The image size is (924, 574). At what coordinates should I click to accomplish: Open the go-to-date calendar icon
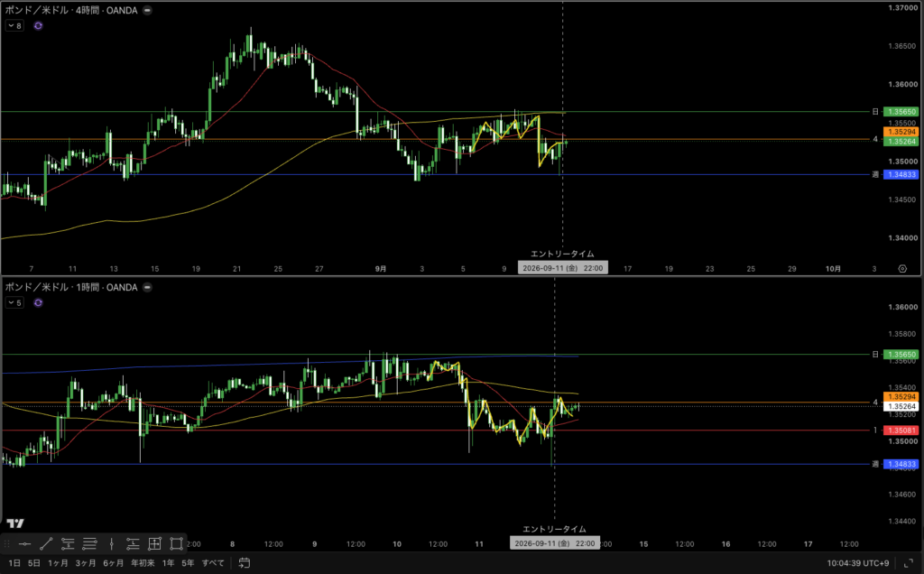[x=244, y=563]
